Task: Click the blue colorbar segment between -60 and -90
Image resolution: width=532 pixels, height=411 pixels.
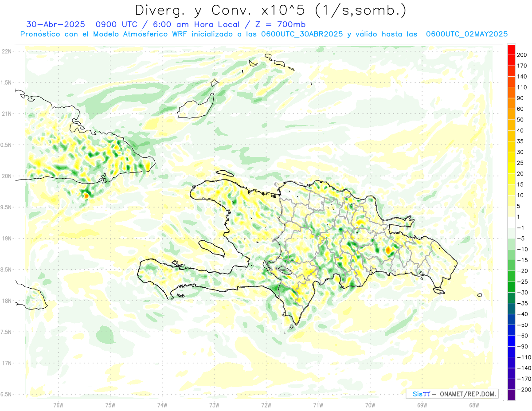Action: click(511, 341)
